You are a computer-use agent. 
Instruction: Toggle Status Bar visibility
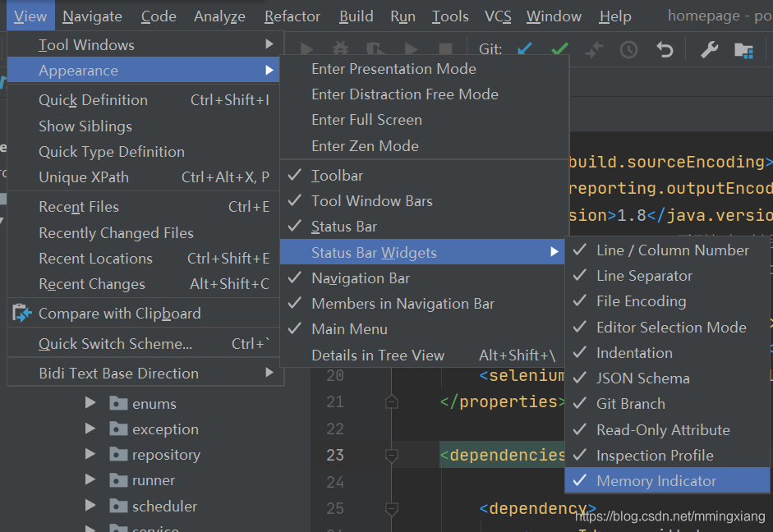423,227
